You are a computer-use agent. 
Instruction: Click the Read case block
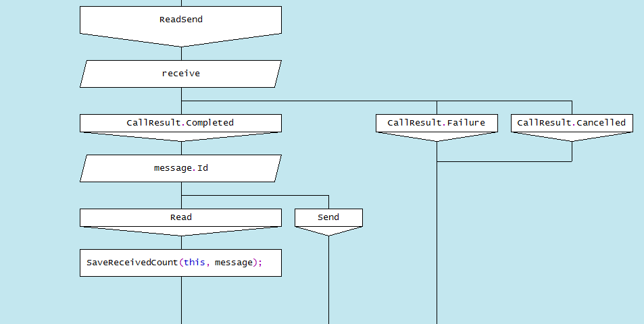[180, 218]
